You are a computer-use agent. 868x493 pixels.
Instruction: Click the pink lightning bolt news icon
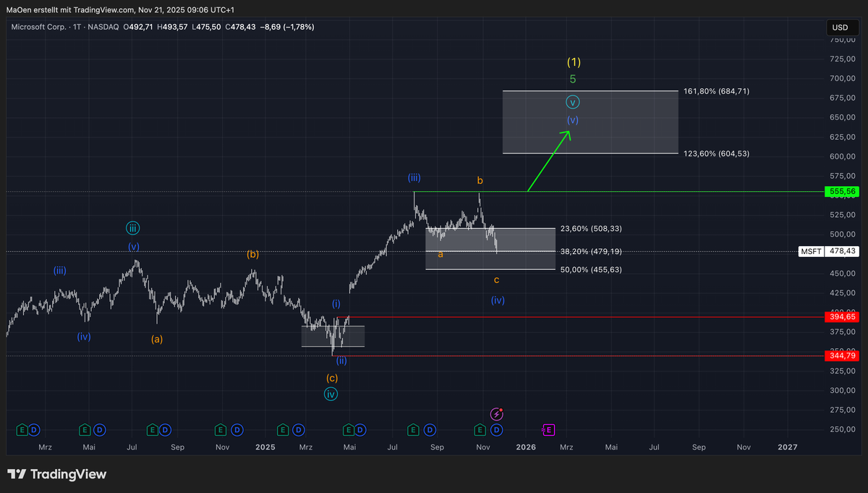[x=497, y=414]
